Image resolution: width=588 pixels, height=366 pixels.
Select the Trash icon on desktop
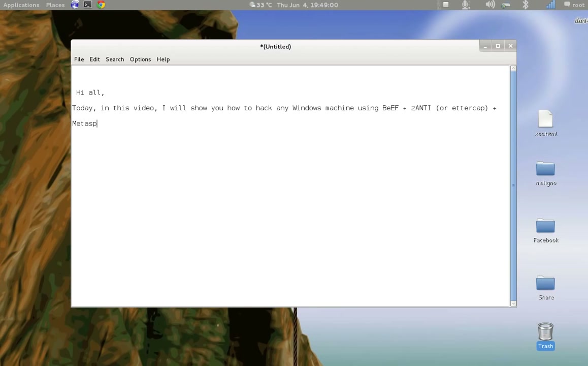[x=546, y=336]
